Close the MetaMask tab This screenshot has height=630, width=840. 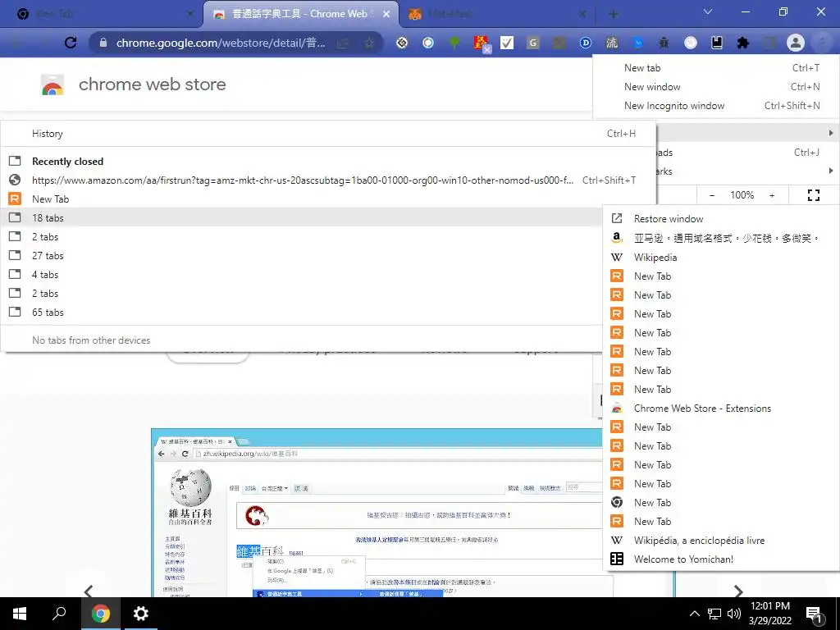(582, 14)
